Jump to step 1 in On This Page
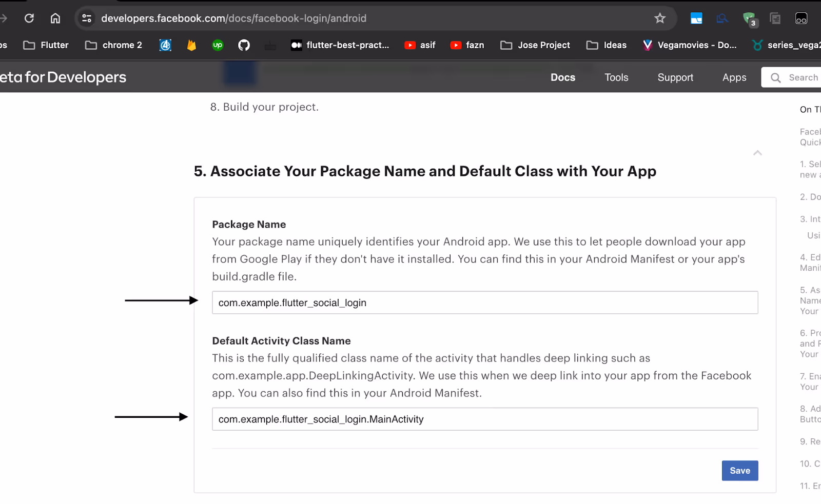This screenshot has width=821, height=504. pos(810,169)
